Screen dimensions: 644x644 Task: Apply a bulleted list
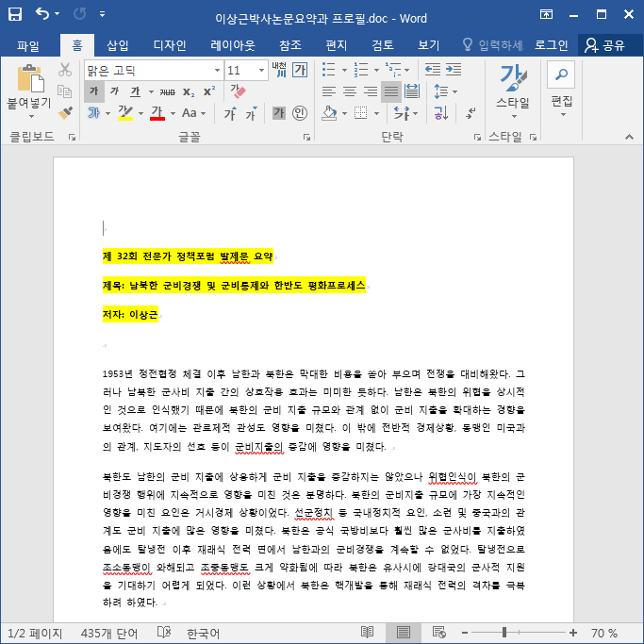(x=328, y=70)
